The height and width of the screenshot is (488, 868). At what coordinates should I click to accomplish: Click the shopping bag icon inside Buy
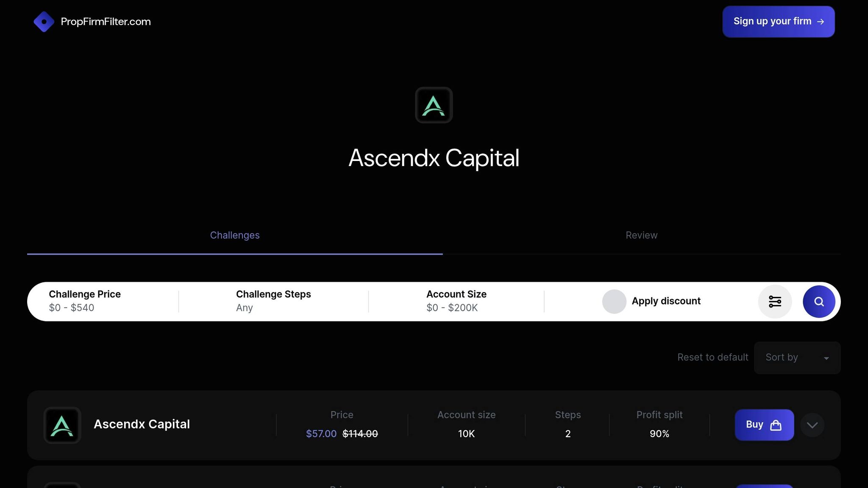(776, 424)
